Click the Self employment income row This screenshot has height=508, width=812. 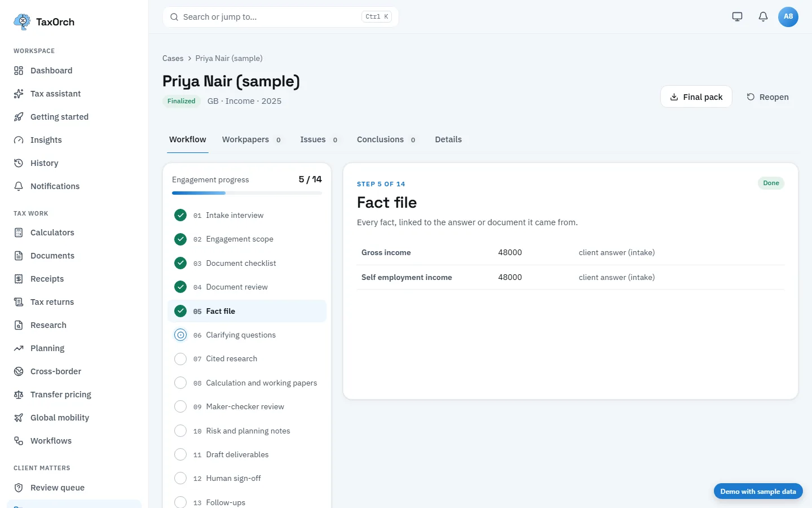570,277
